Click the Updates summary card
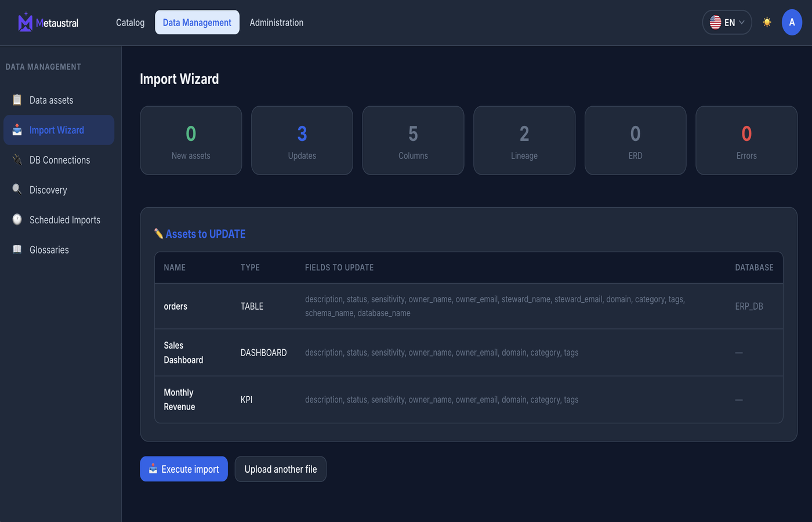Image resolution: width=812 pixels, height=522 pixels. pyautogui.click(x=302, y=140)
